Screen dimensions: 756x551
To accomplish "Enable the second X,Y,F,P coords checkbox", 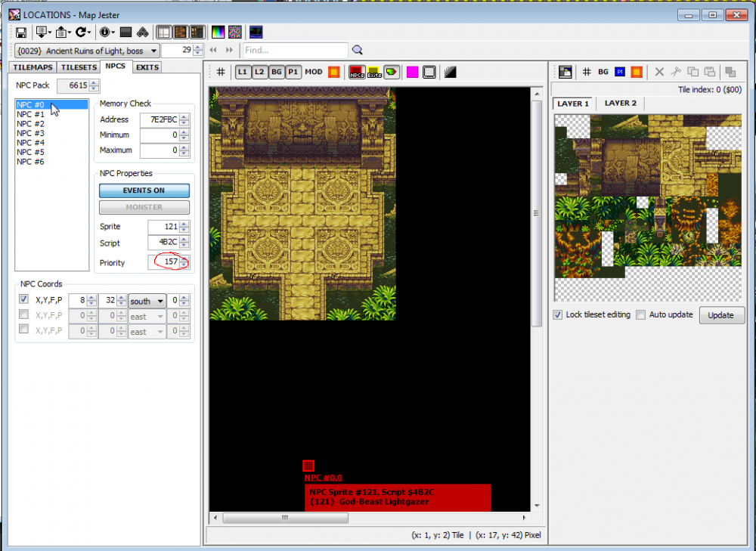I will tap(23, 314).
